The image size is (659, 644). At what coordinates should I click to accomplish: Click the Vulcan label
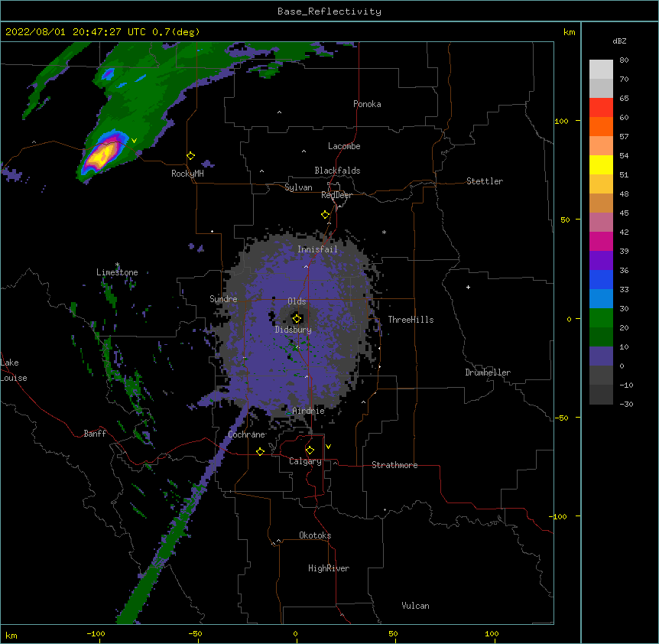tap(415, 606)
